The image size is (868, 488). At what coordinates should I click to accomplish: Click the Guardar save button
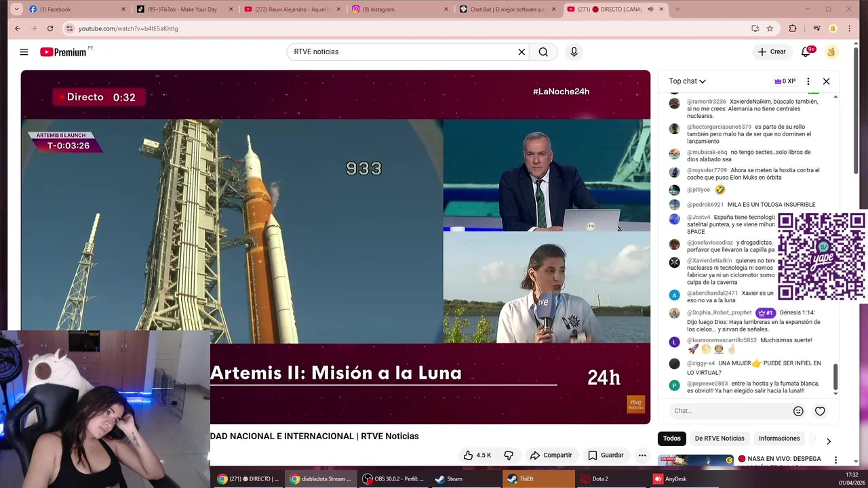pos(606,455)
